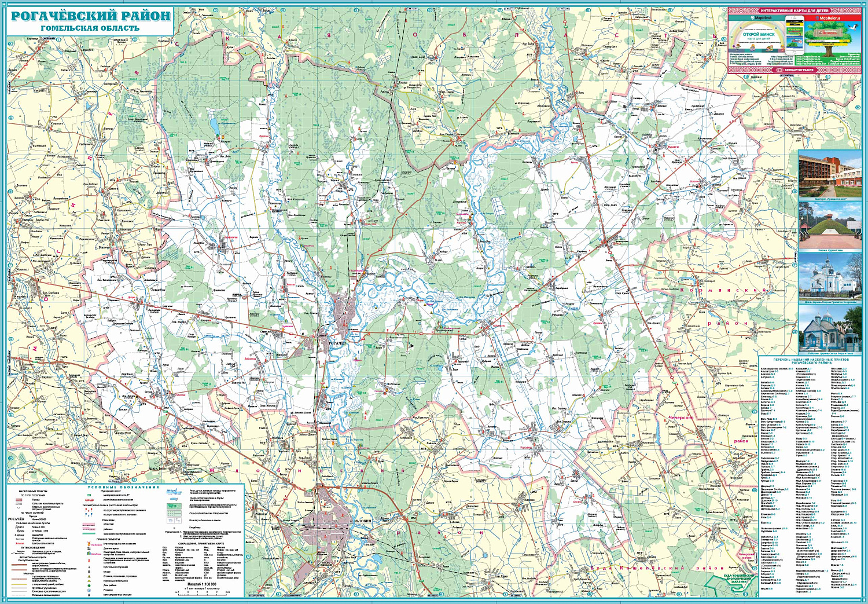This screenshot has width=868, height=604.
Task: Click the MapMinsk logo in the advertisement
Action: tap(762, 18)
